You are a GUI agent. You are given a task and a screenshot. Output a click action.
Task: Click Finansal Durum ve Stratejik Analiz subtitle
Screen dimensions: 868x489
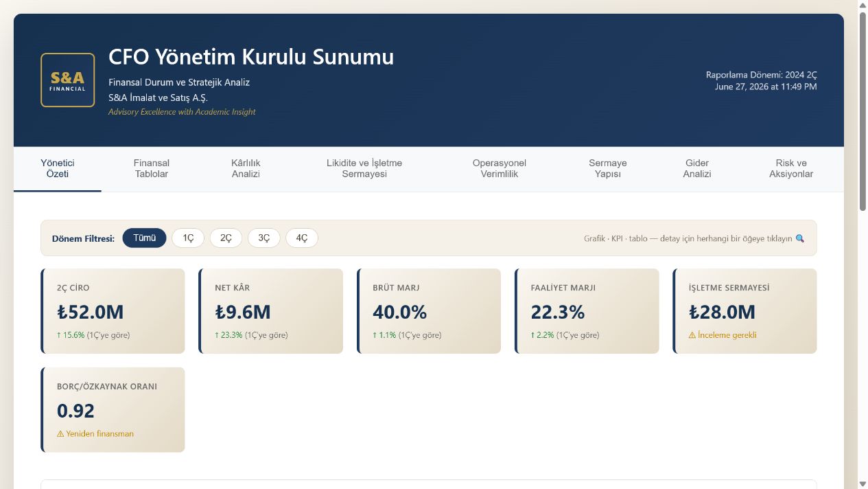pos(179,82)
